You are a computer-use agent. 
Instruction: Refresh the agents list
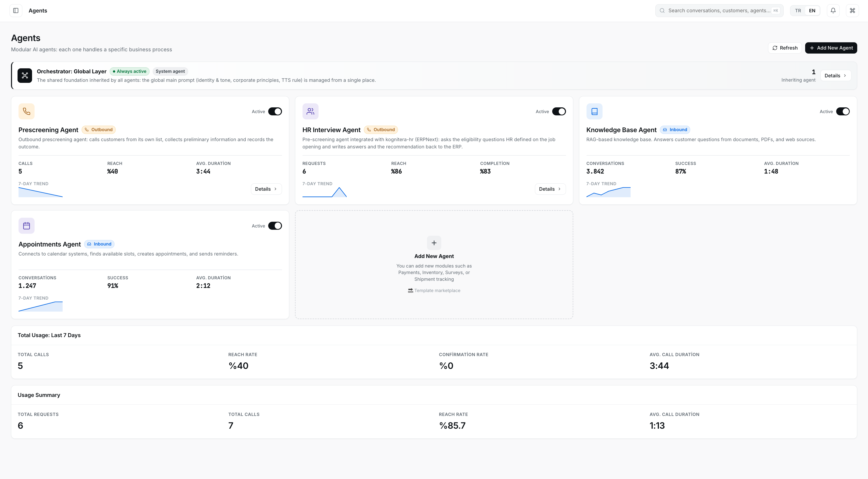coord(785,48)
